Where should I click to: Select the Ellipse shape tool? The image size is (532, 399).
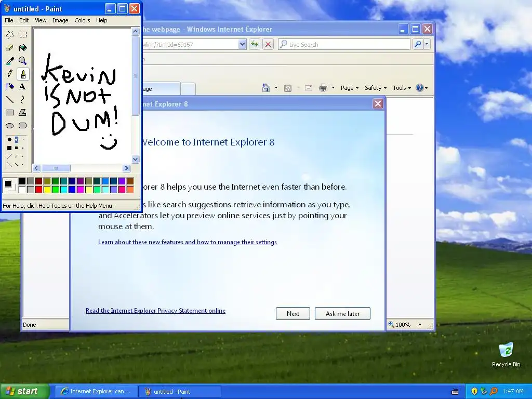coord(9,126)
